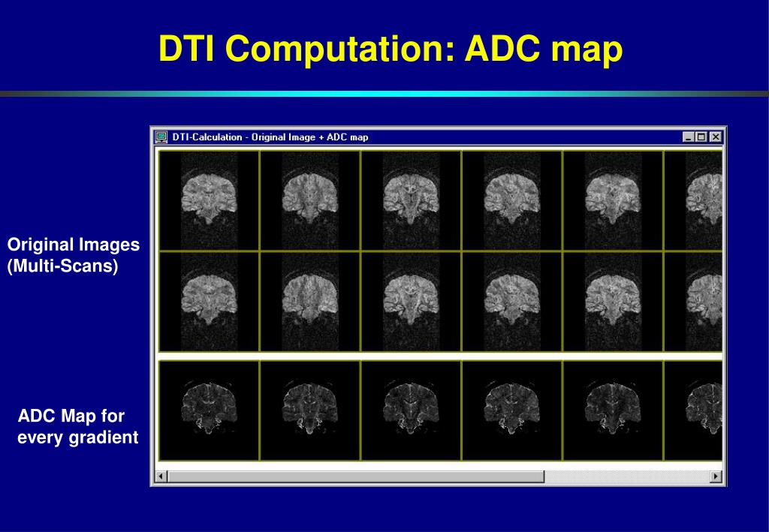The height and width of the screenshot is (532, 769).
Task: Select the third ADC map image
Action: (412, 410)
